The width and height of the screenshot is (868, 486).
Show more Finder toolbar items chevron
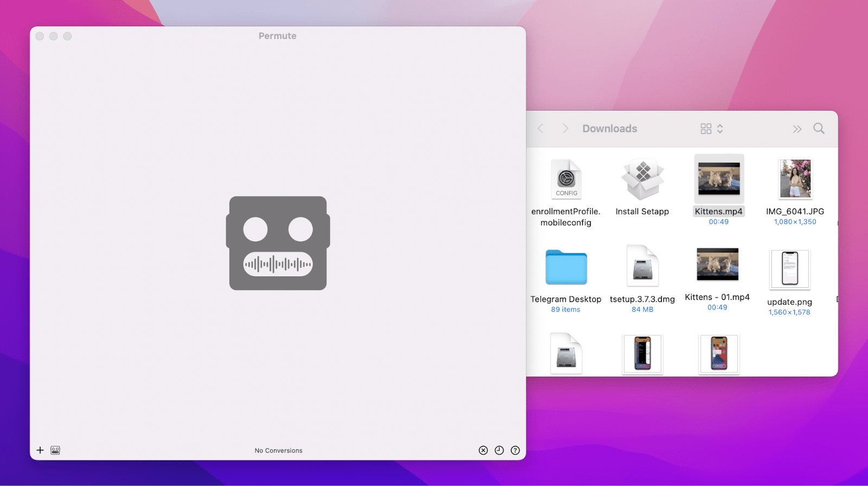[797, 129]
